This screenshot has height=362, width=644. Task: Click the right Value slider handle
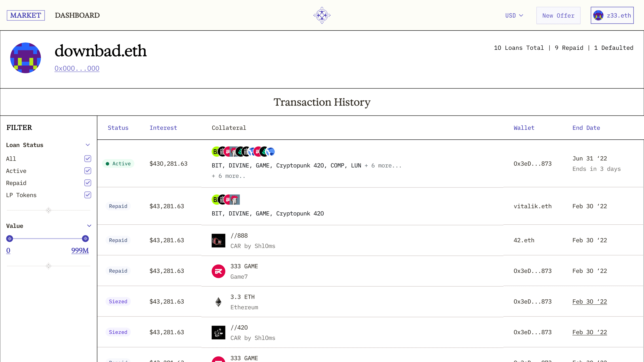tap(85, 239)
